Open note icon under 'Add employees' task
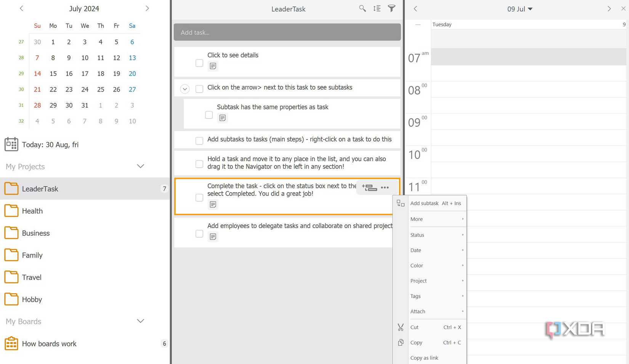 pyautogui.click(x=213, y=237)
